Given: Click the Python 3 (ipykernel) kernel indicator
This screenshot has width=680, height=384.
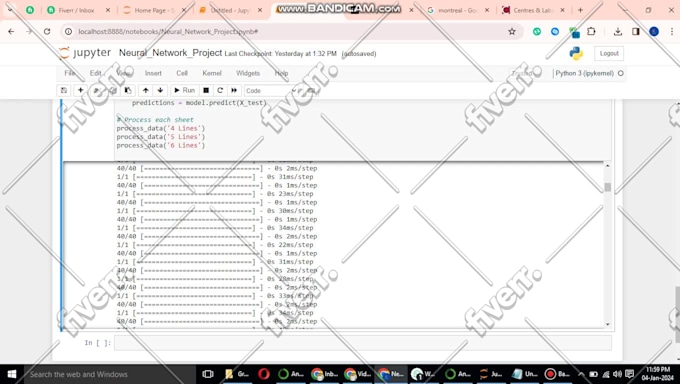Looking at the screenshot, I should tap(589, 73).
